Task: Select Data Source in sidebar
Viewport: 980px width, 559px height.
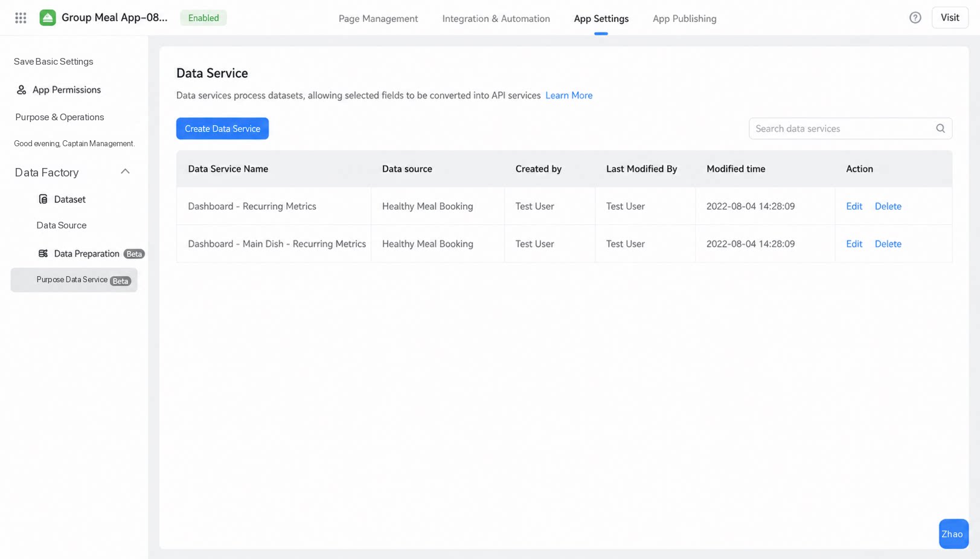Action: 62,225
